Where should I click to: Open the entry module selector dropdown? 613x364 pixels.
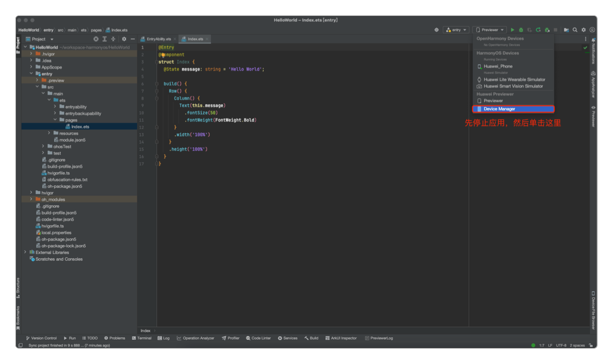pyautogui.click(x=456, y=30)
